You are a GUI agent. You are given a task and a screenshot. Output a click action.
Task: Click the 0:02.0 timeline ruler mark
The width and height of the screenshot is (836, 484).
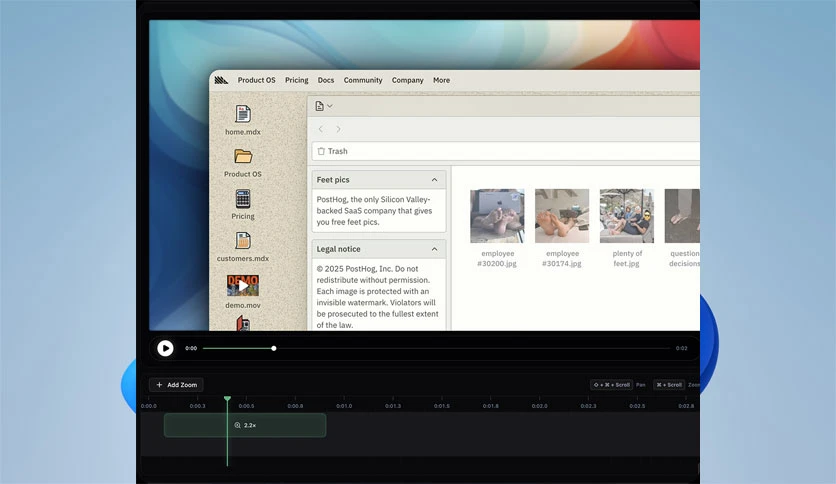coord(539,406)
